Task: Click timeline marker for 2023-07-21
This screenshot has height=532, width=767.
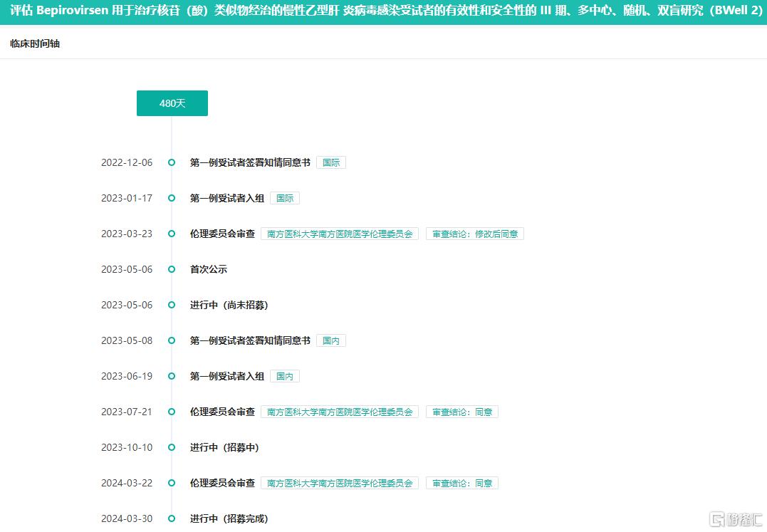Action: click(172, 412)
